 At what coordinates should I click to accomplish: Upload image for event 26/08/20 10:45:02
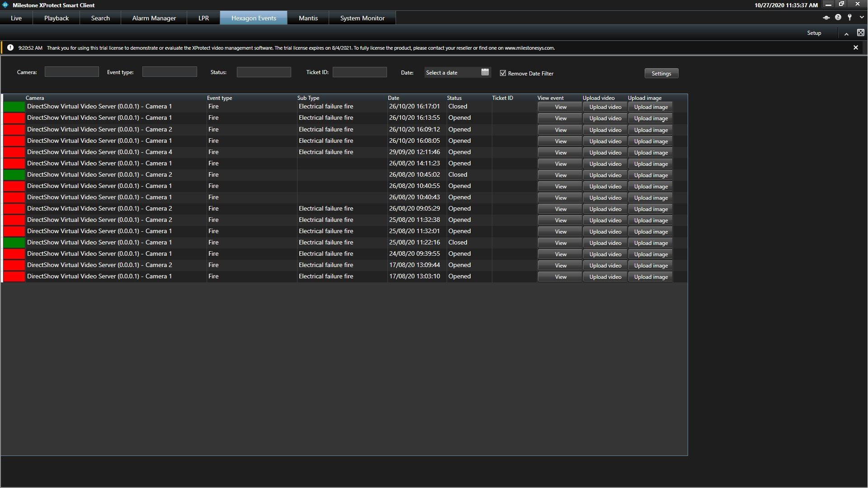click(651, 175)
